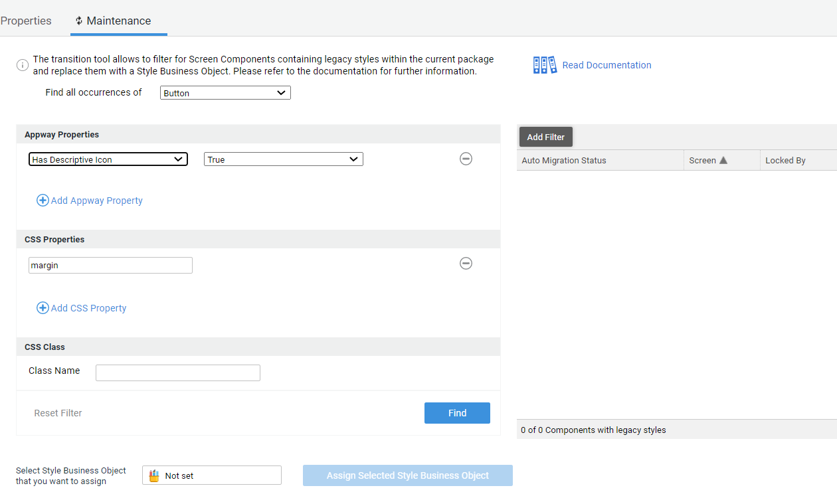Click the Add Filter button

545,137
